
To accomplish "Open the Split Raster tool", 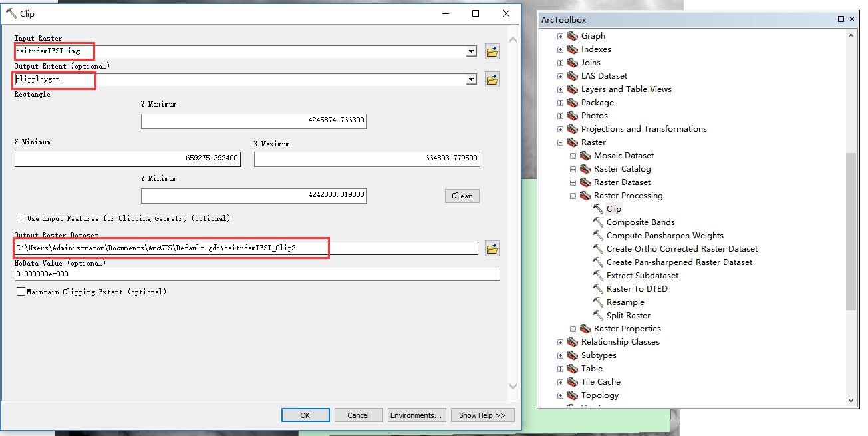I will pyautogui.click(x=628, y=316).
